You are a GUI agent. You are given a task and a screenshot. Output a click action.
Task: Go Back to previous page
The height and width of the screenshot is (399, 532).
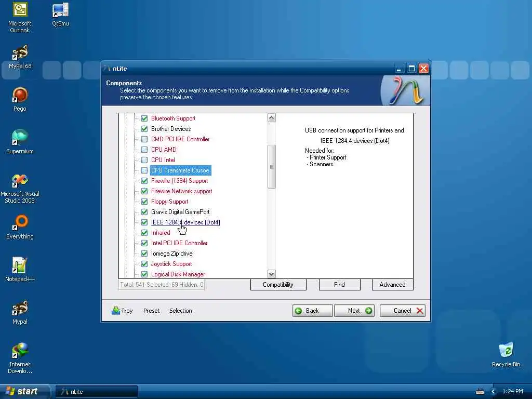pyautogui.click(x=312, y=311)
